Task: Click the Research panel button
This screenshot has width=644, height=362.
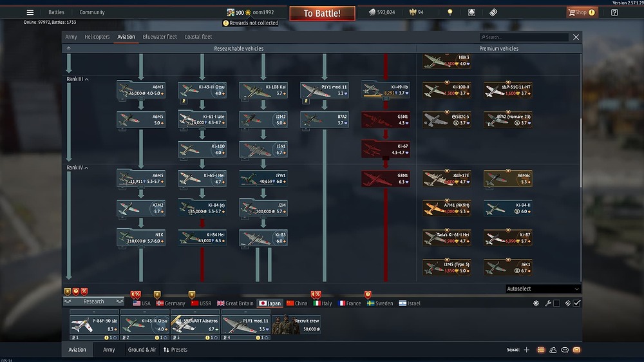Action: [x=93, y=301]
